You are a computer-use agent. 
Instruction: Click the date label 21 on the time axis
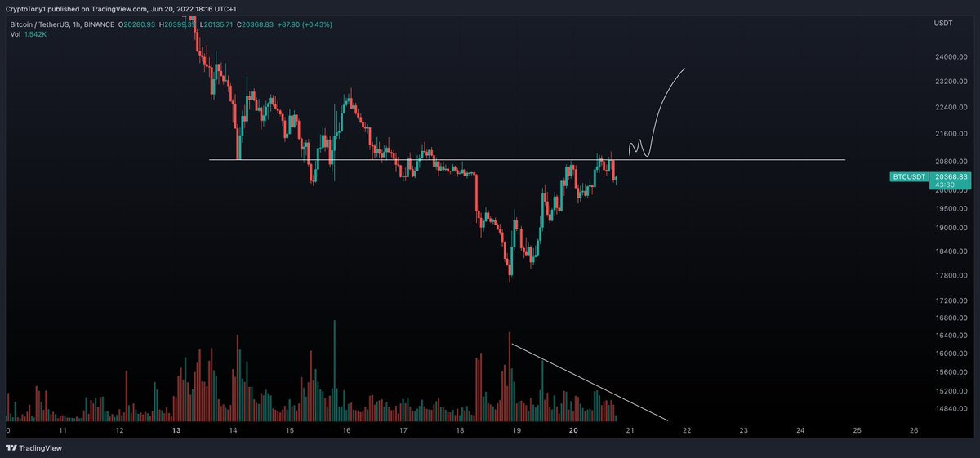tap(630, 430)
